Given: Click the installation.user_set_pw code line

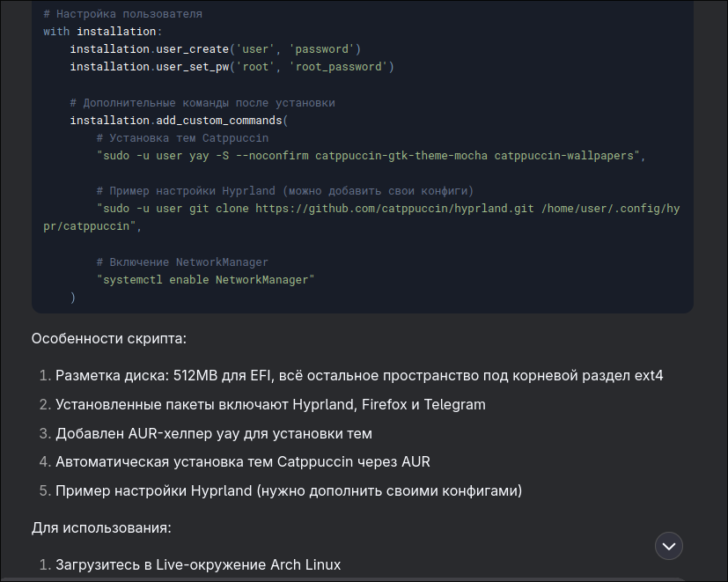Looking at the screenshot, I should click(232, 67).
